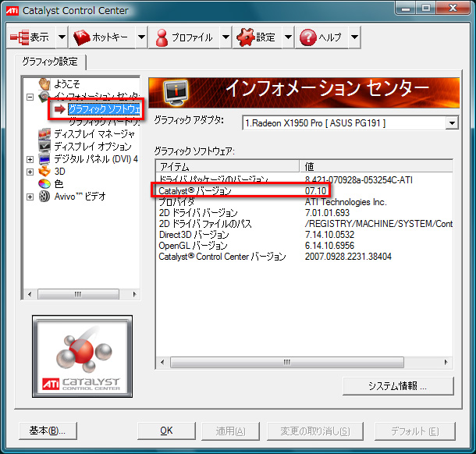The width and height of the screenshot is (476, 454).
Task: Click the プロファイル profile icon
Action: [162, 37]
